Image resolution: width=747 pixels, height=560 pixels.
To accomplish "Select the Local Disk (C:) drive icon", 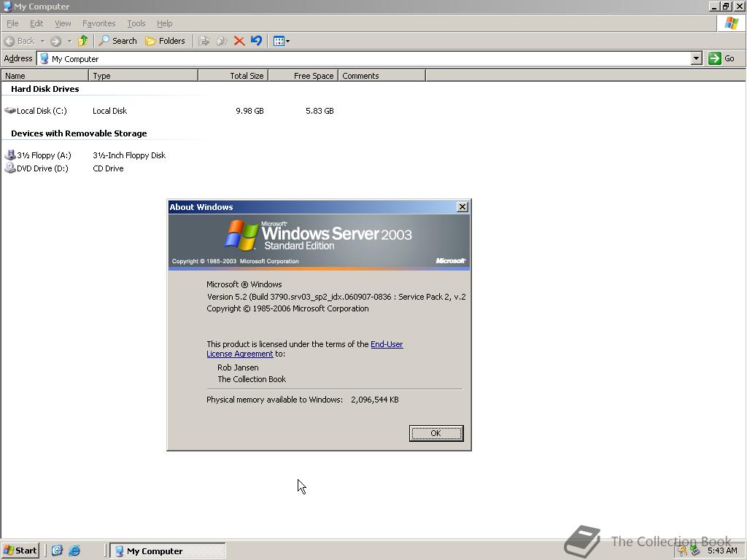I will 10,111.
